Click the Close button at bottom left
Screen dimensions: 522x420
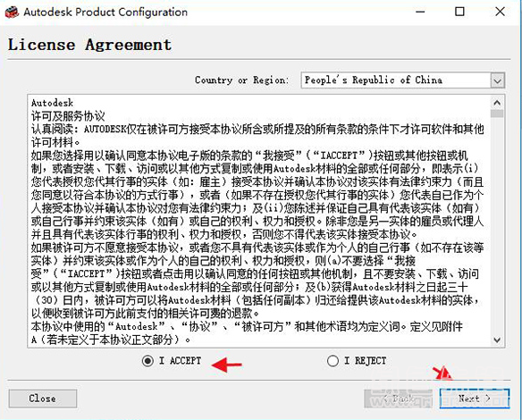(43, 399)
